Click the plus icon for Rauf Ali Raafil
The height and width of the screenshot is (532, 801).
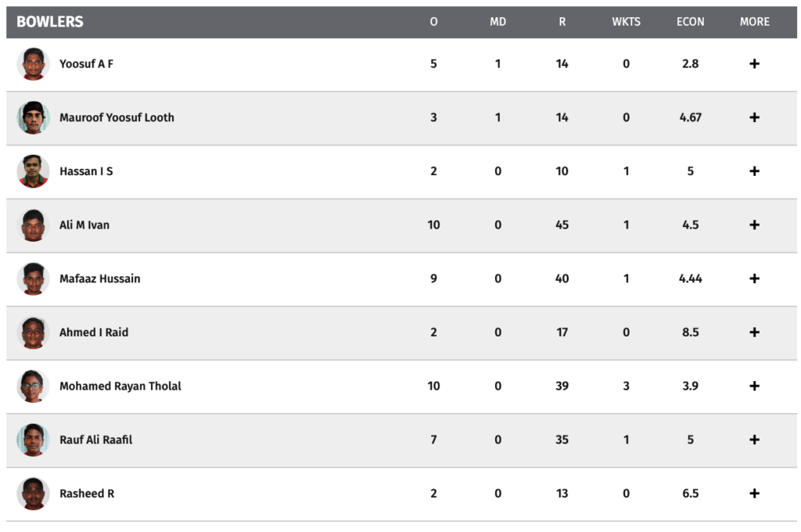tap(754, 440)
